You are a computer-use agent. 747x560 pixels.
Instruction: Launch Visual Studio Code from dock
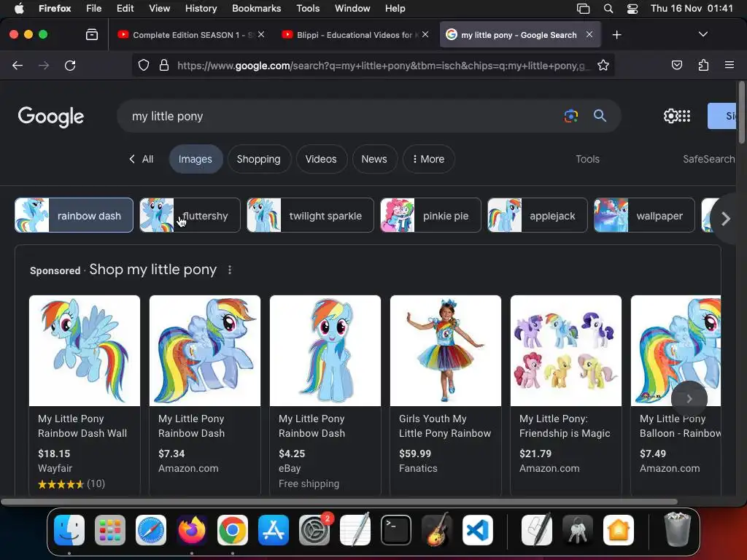477,530
